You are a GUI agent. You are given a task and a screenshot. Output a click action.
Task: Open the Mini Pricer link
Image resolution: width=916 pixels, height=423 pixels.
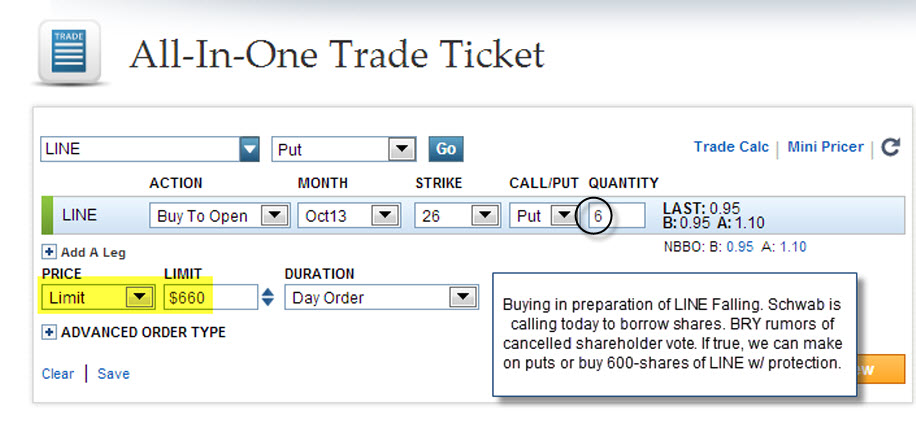click(825, 147)
